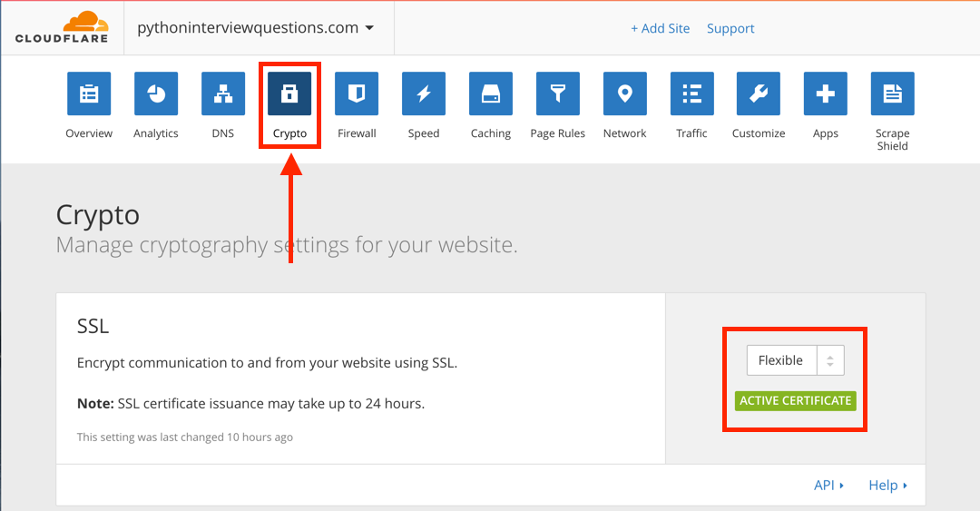The image size is (980, 511).
Task: Expand the pythoninterviewquestions.com site dropdown
Action: (x=256, y=28)
